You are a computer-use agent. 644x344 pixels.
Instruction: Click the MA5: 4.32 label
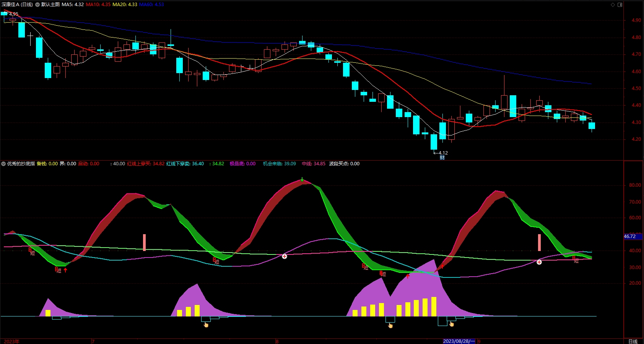[73, 5]
